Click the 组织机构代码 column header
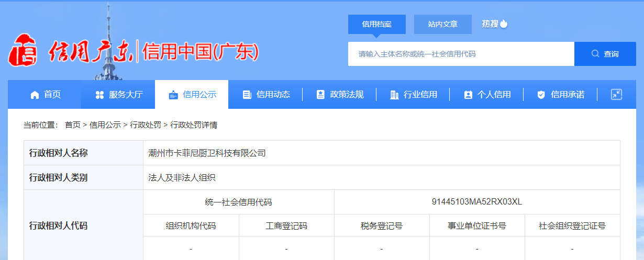644x260 pixels. pos(191,226)
